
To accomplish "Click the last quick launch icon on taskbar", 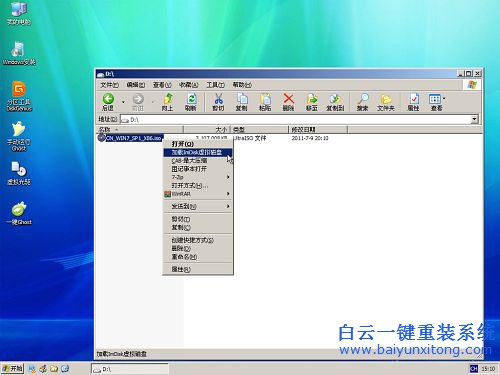I will click(x=65, y=368).
